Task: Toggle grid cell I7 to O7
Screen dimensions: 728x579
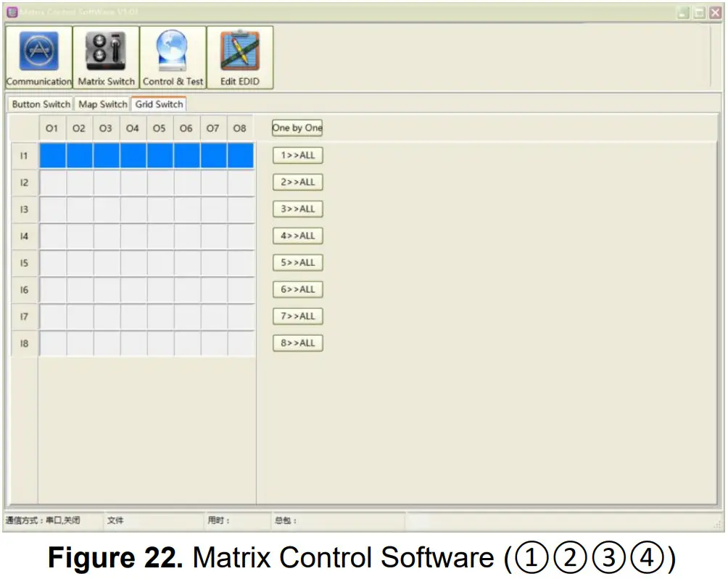Action: tap(214, 317)
